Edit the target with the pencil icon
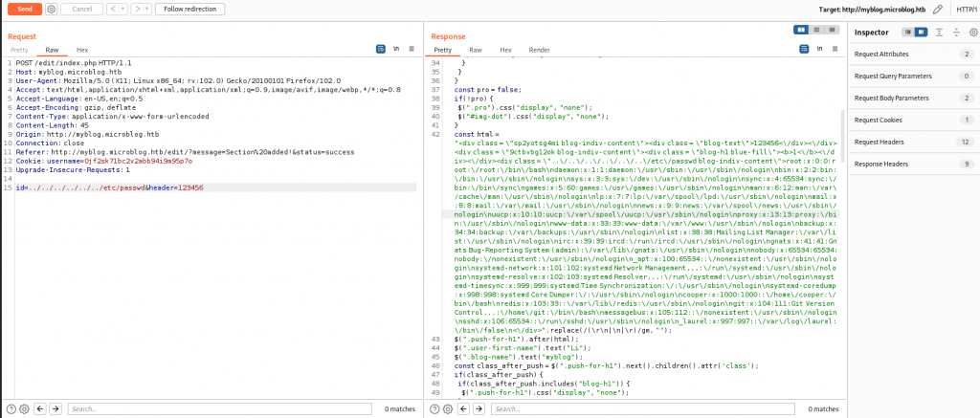The width and height of the screenshot is (980, 418). [x=937, y=9]
